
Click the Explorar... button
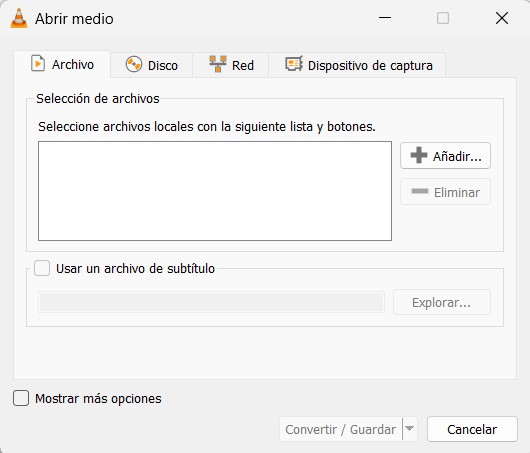tap(442, 302)
